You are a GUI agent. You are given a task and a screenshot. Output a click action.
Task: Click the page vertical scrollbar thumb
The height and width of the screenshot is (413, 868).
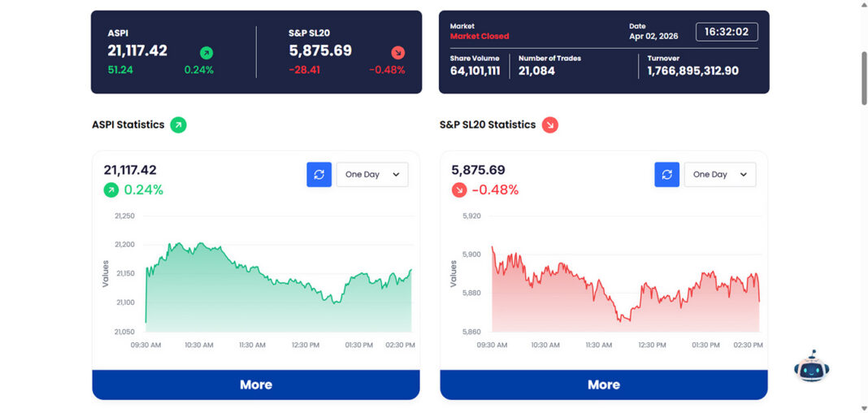coord(863,77)
